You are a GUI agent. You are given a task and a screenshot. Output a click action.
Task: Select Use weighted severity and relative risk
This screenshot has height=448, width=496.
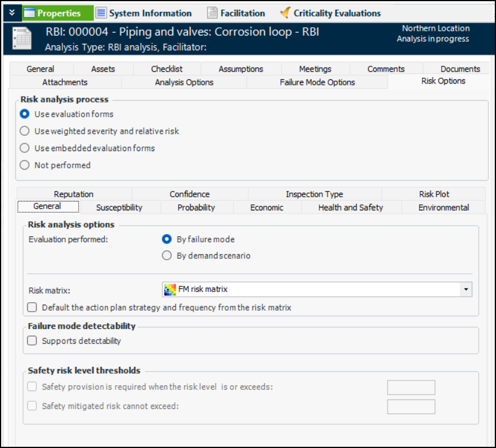[25, 131]
